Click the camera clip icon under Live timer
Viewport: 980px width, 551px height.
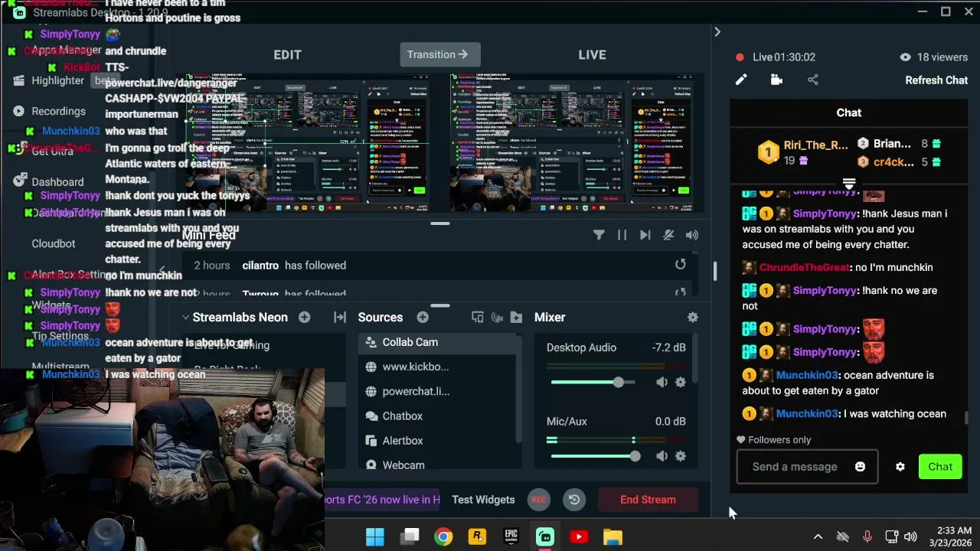point(776,80)
